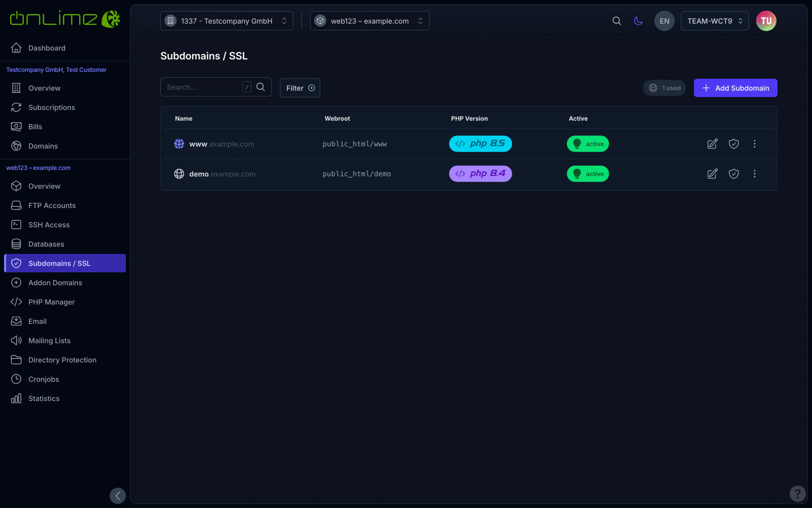This screenshot has width=812, height=508.
Task: Toggle dark mode with moon icon
Action: (x=638, y=21)
